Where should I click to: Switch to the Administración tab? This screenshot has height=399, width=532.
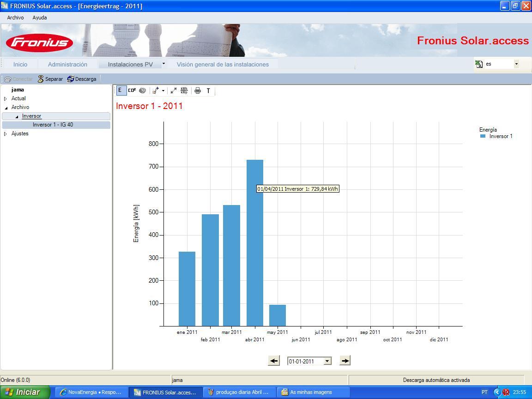pos(67,65)
